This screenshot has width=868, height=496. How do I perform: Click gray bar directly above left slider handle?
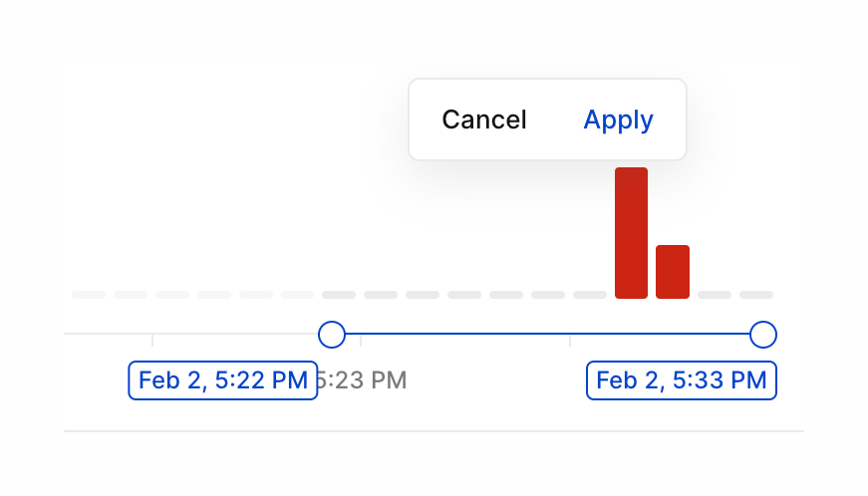339,295
